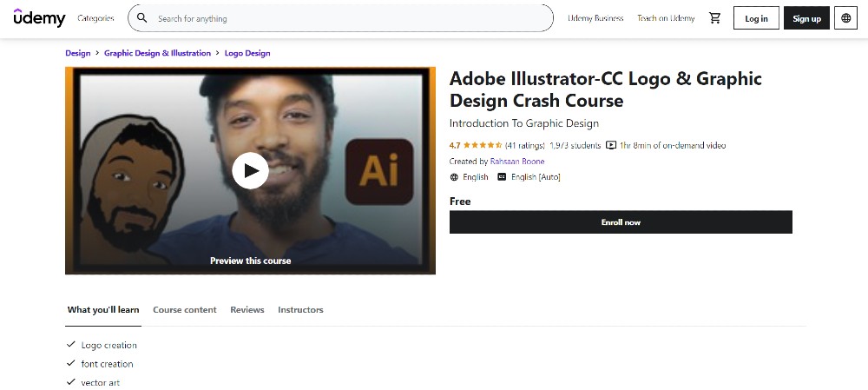This screenshot has height=390, width=868.
Task: Go to Logo Design breadcrumb
Action: tap(247, 53)
